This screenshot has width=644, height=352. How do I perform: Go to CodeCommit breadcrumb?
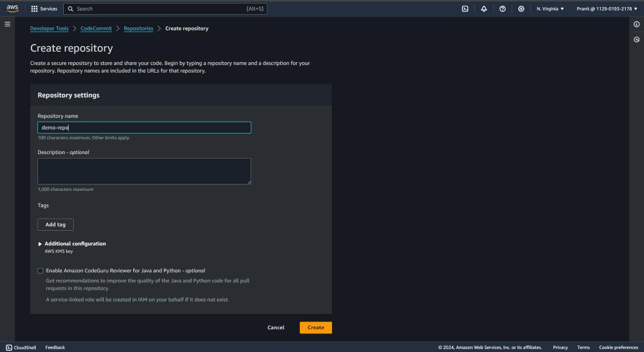[96, 28]
